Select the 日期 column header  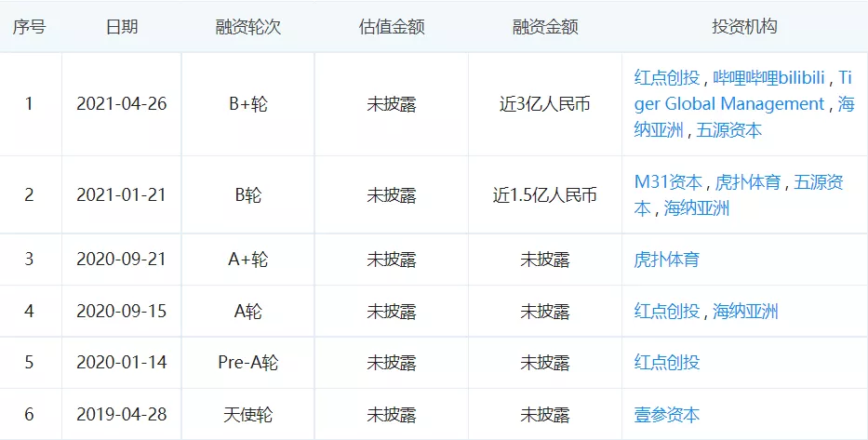(122, 27)
